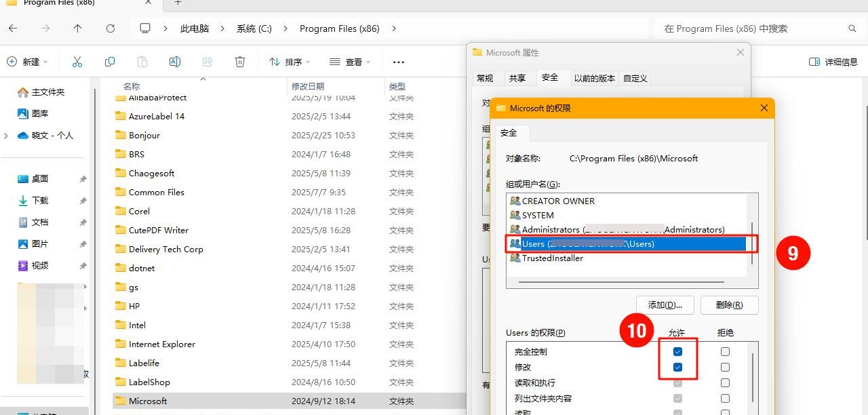Click the 添加 button to add a user
868x415 pixels.
click(665, 305)
